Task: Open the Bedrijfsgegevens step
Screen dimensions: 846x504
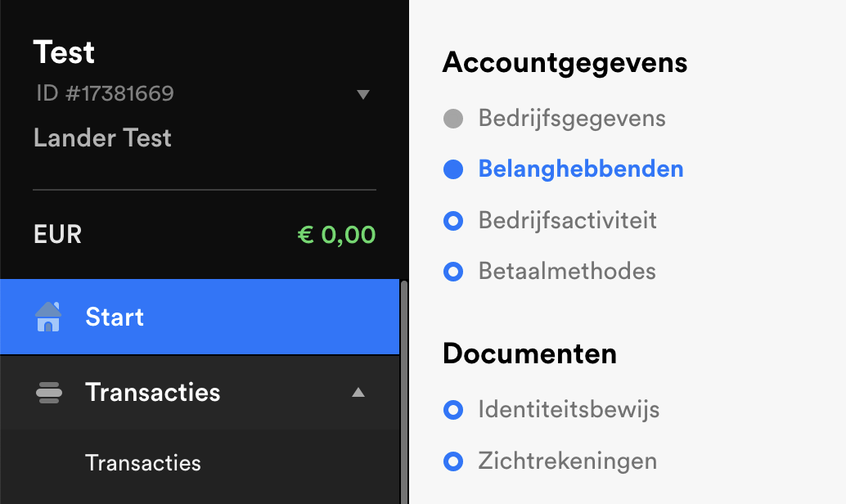Action: pyautogui.click(x=572, y=118)
